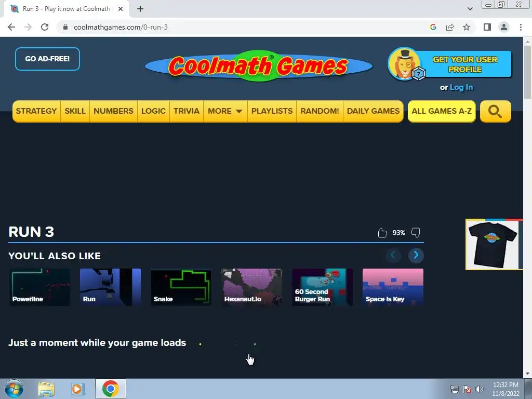View site info via the padlock icon
The image size is (532, 399).
[x=65, y=27]
